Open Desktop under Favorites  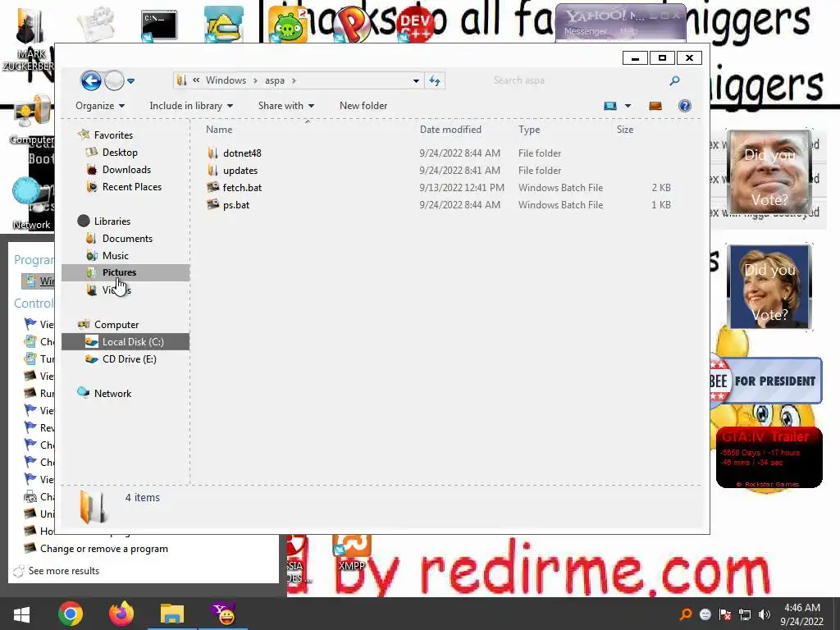120,152
